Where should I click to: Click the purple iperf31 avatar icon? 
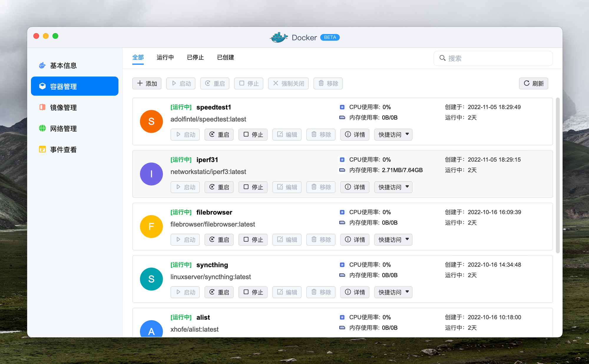coord(151,174)
